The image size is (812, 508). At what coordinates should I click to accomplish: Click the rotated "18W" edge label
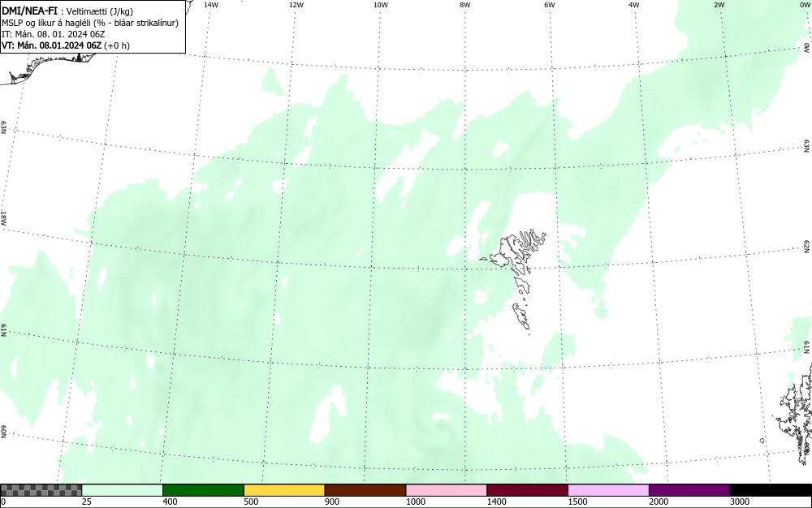tap(3, 217)
